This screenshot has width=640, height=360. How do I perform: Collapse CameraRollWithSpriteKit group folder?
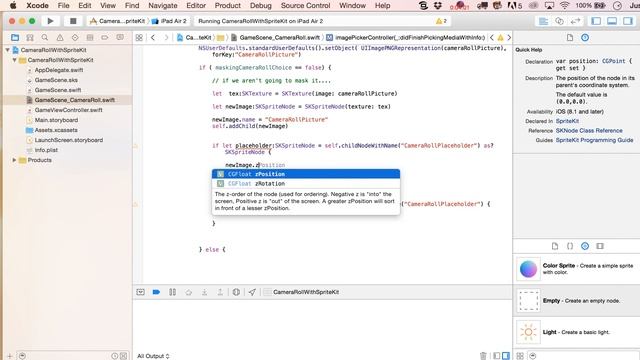click(14, 60)
